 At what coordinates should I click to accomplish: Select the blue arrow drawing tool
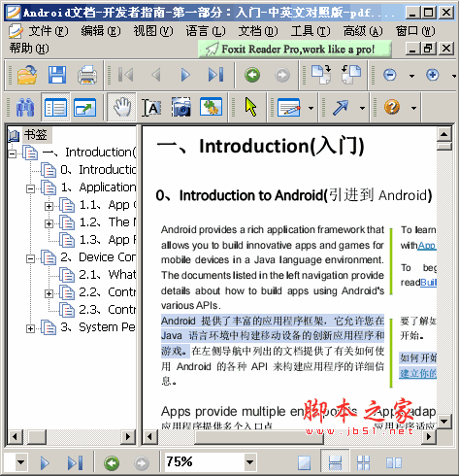click(341, 107)
